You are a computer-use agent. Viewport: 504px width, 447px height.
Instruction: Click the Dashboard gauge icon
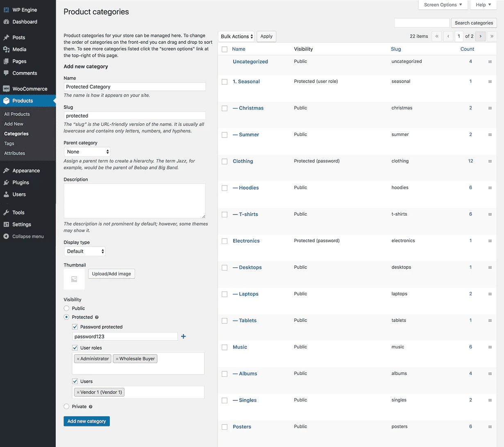pos(6,22)
